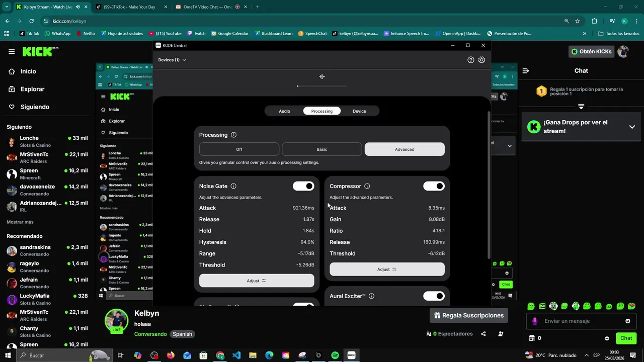
Task: Click the green Chat send button
Action: tap(626, 338)
